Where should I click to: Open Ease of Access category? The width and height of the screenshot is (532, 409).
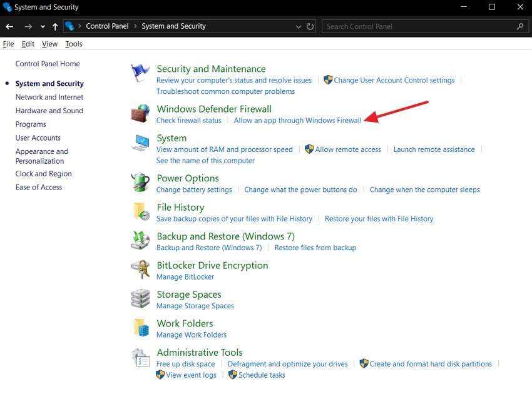(x=39, y=187)
